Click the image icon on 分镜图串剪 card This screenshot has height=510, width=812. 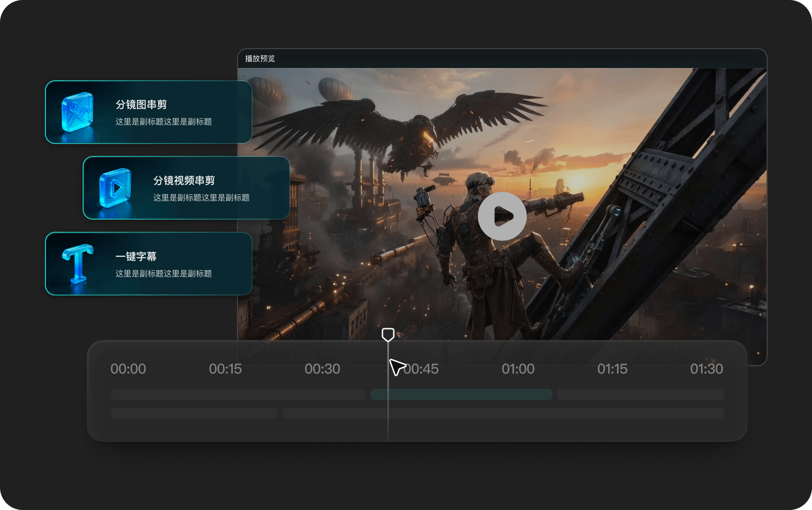pyautogui.click(x=77, y=112)
